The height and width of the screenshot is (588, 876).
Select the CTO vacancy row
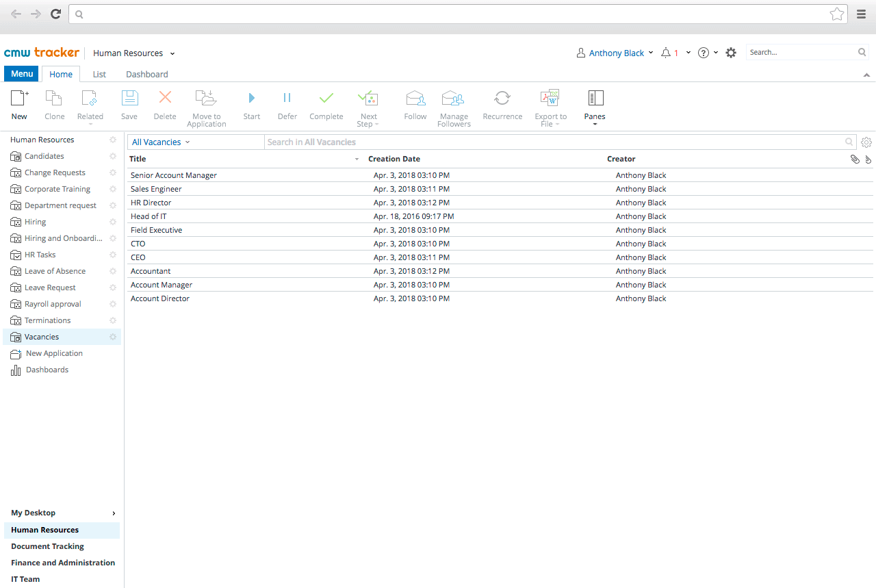[500, 244]
